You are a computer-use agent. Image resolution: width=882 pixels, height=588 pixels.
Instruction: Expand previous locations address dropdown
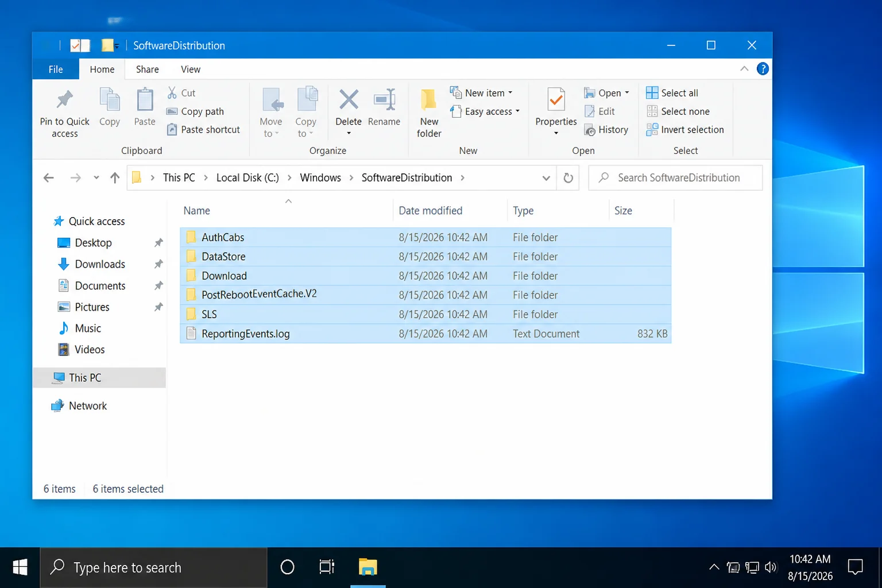coord(546,178)
